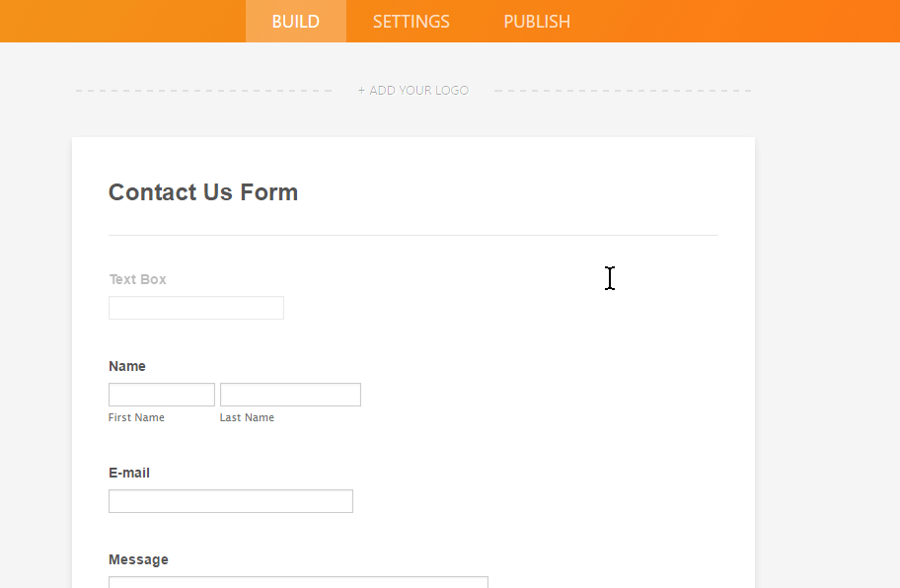The height and width of the screenshot is (588, 900).
Task: Click inside the Message text area
Action: coord(298,582)
